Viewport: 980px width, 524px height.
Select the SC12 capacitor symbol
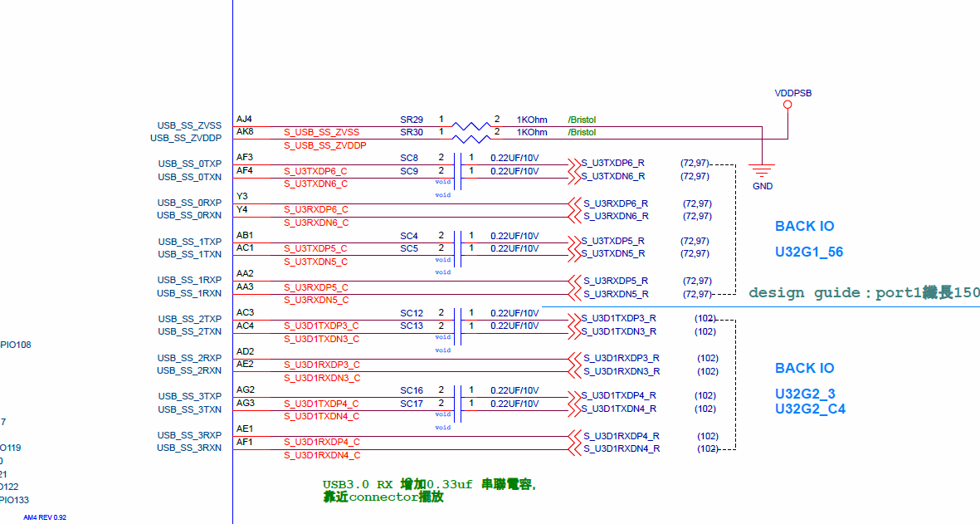point(458,321)
